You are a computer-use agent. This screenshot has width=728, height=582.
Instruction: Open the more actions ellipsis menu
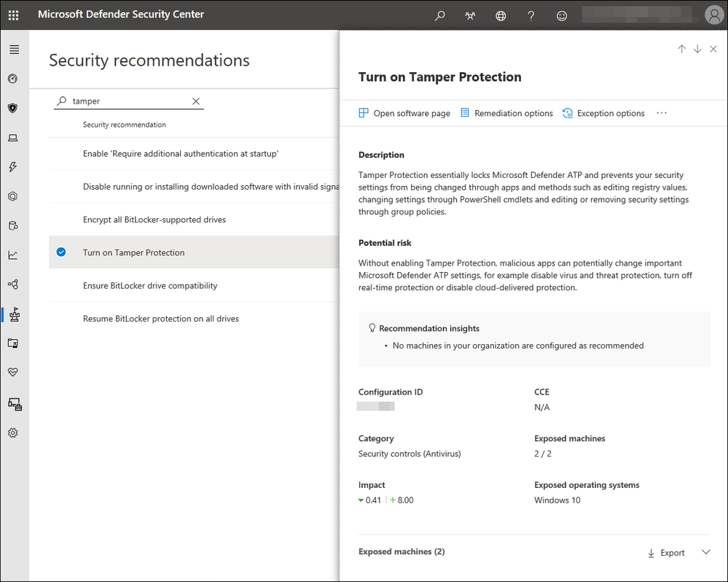pyautogui.click(x=662, y=113)
